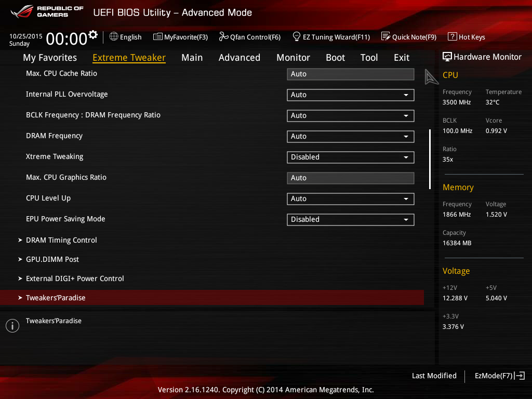Click the EzMode exit arrow icon
The width and height of the screenshot is (532, 399).
pos(520,376)
